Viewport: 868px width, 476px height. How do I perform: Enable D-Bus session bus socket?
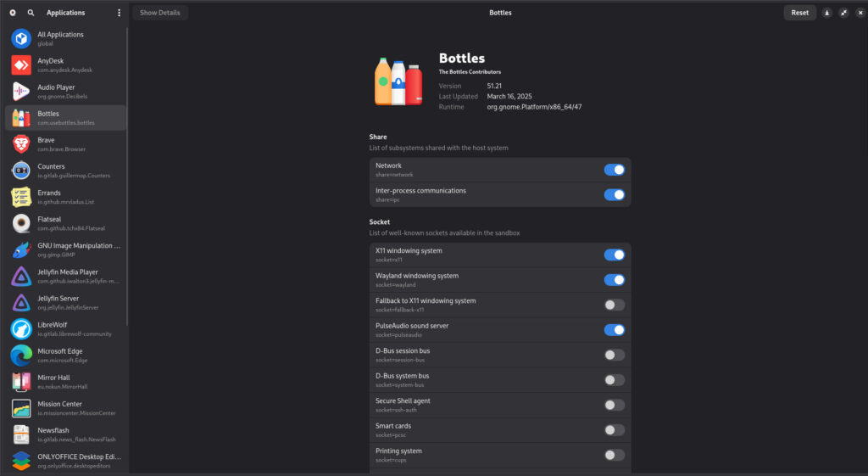(x=615, y=355)
